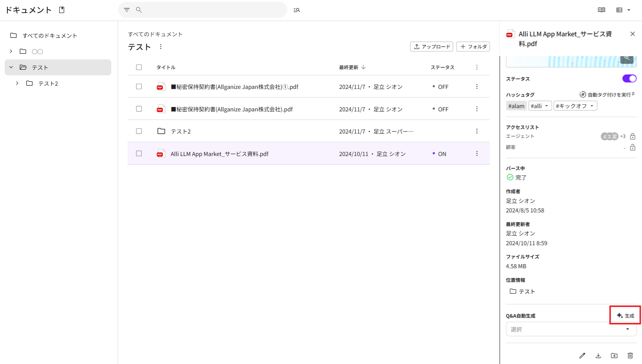Image resolution: width=642 pixels, height=364 pixels.
Task: Download the document using the download icon
Action: point(598,355)
